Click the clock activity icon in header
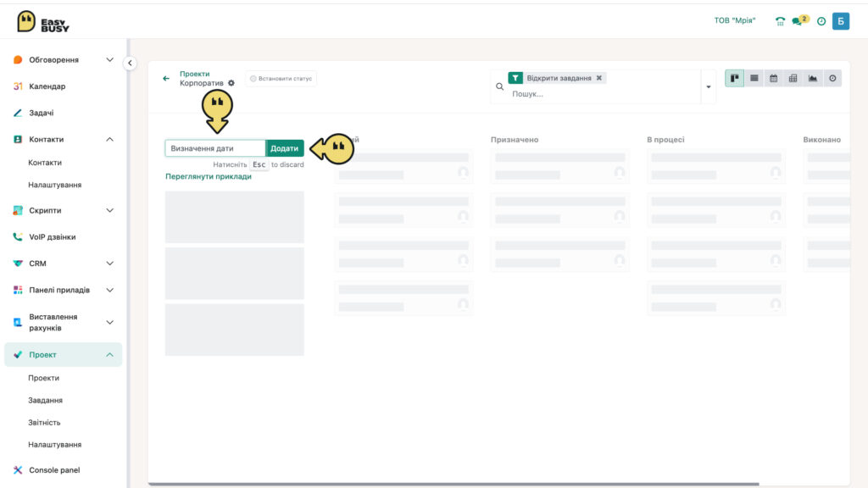This screenshot has height=488, width=868. [x=821, y=21]
